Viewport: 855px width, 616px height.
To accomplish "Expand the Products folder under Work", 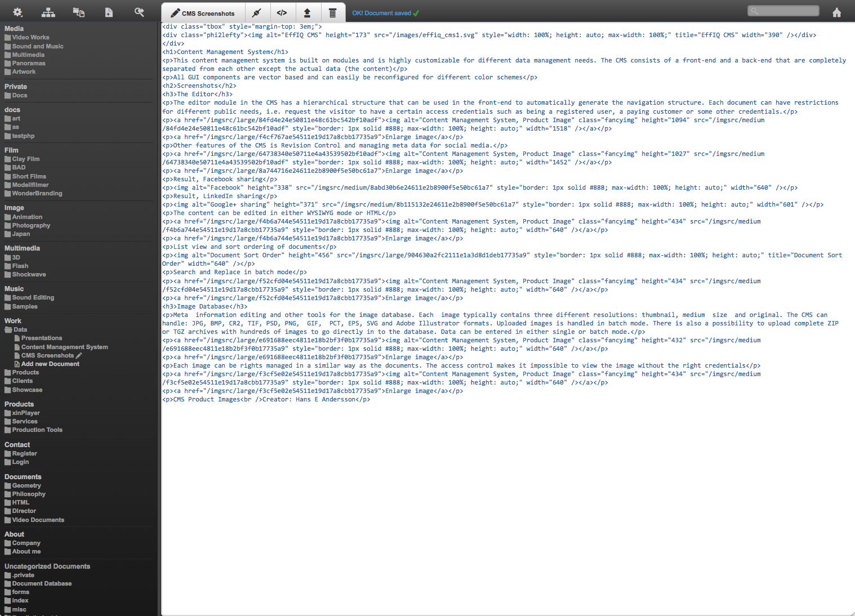I will [8, 373].
